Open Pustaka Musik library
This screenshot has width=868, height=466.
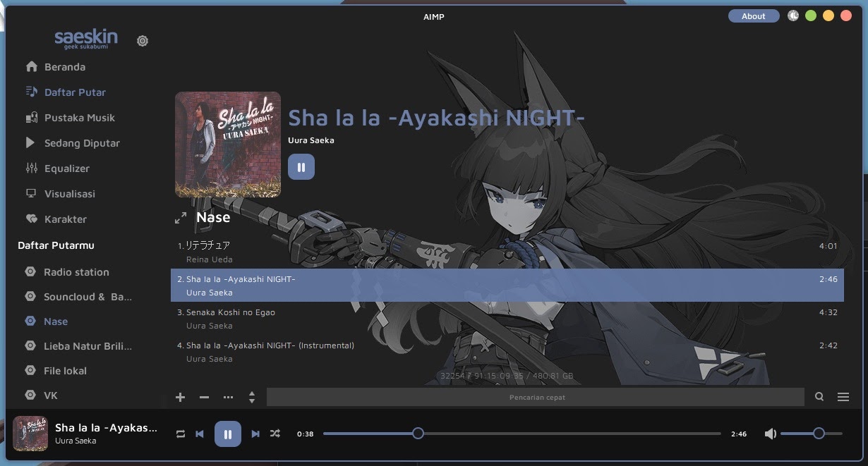(x=69, y=118)
